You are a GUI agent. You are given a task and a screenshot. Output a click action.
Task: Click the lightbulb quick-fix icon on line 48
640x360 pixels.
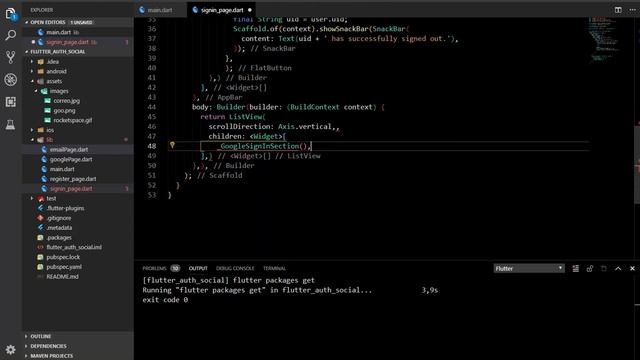(172, 145)
